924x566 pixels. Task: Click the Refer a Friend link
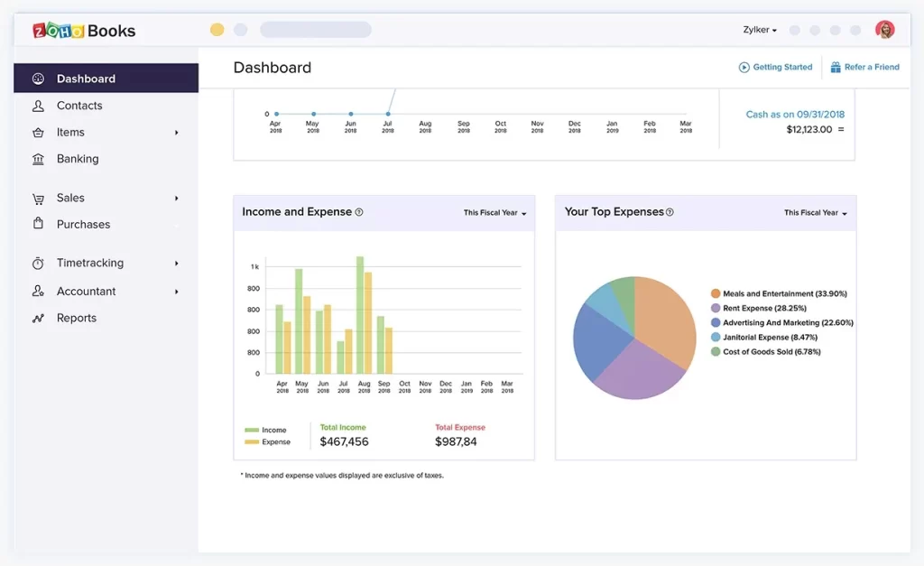(864, 67)
